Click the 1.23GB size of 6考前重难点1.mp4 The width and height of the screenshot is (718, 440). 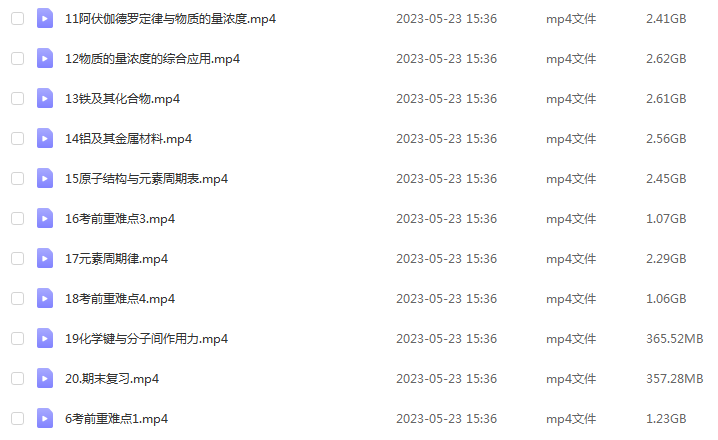tap(666, 418)
